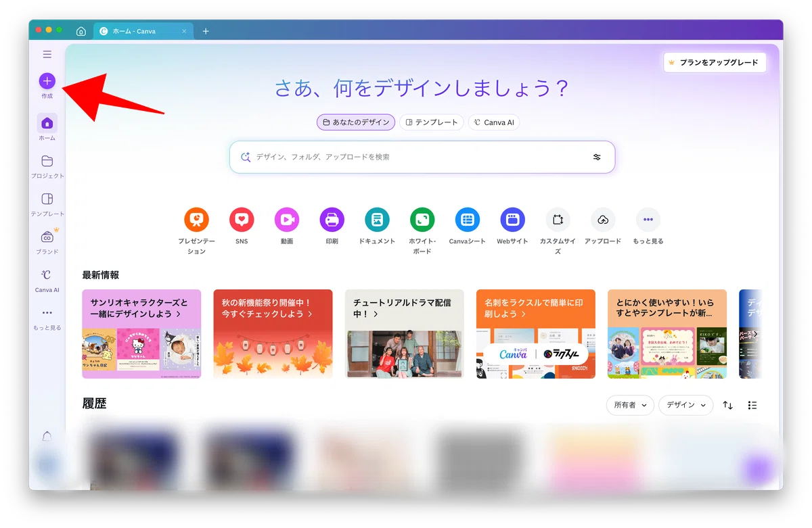Open the チュートリアルドラマ配信中 banner
Image resolution: width=812 pixels, height=528 pixels.
pos(404,334)
